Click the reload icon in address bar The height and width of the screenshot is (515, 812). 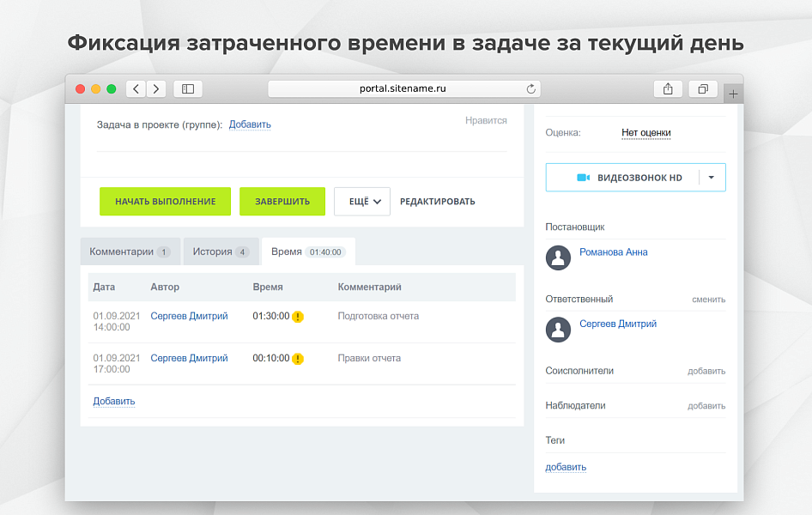[530, 88]
